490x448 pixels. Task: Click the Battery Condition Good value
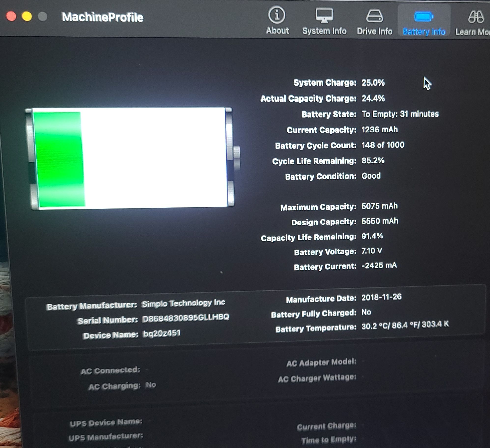371,176
